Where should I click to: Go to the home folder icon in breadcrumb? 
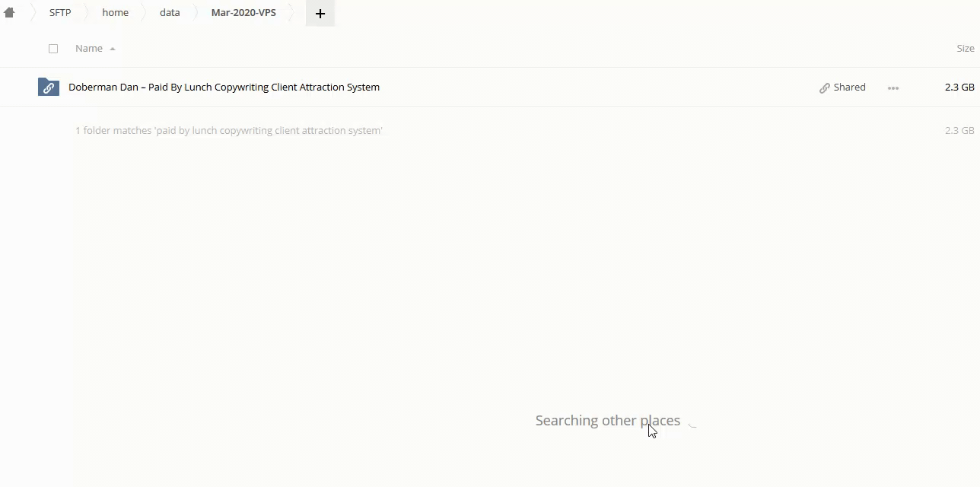tap(9, 13)
